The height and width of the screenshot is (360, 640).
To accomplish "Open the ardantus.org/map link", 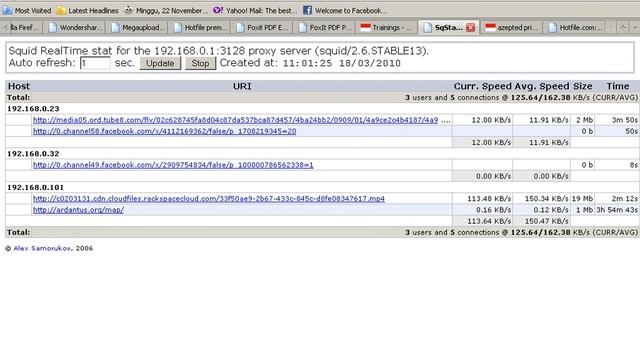I will click(x=78, y=210).
